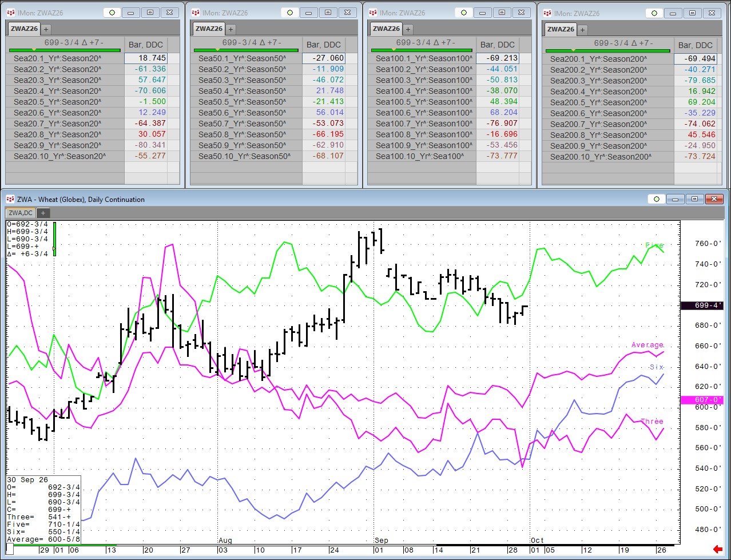Select the Sea20.4_Yr^:Season20^ row
The width and height of the screenshot is (731, 560).
pos(66,90)
